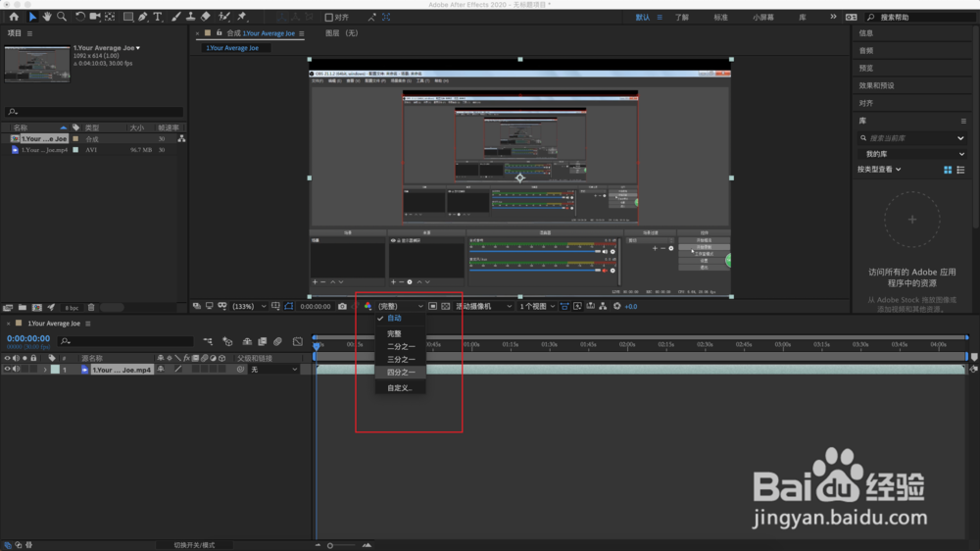Click the graph editor icon in the timeline
This screenshot has height=551, width=980.
pos(298,341)
